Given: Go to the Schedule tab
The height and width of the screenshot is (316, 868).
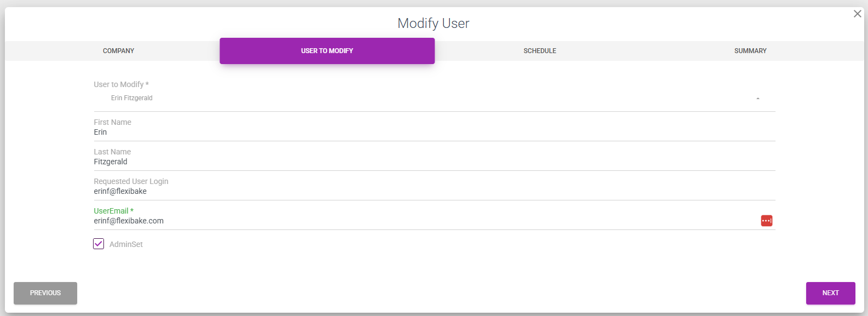Looking at the screenshot, I should click(x=540, y=51).
